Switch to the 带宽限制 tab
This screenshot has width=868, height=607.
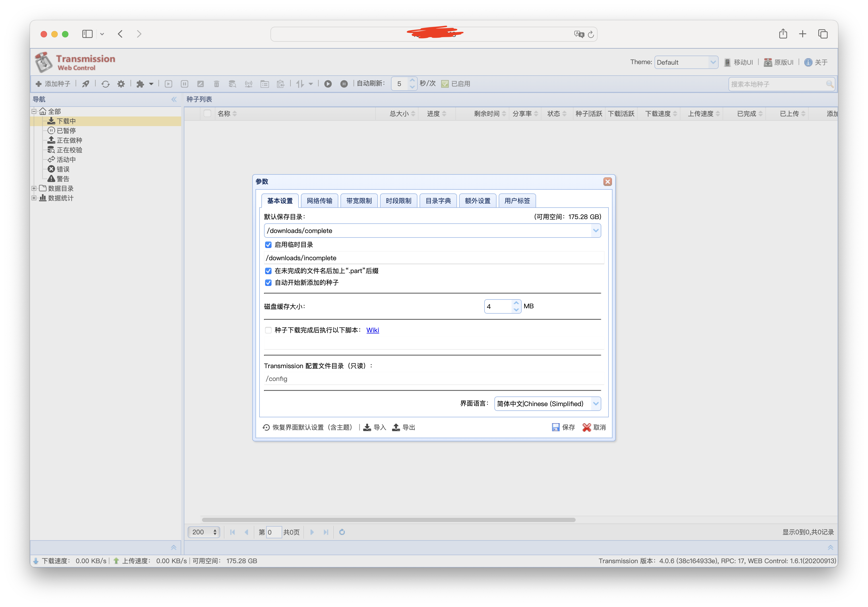[x=359, y=201]
